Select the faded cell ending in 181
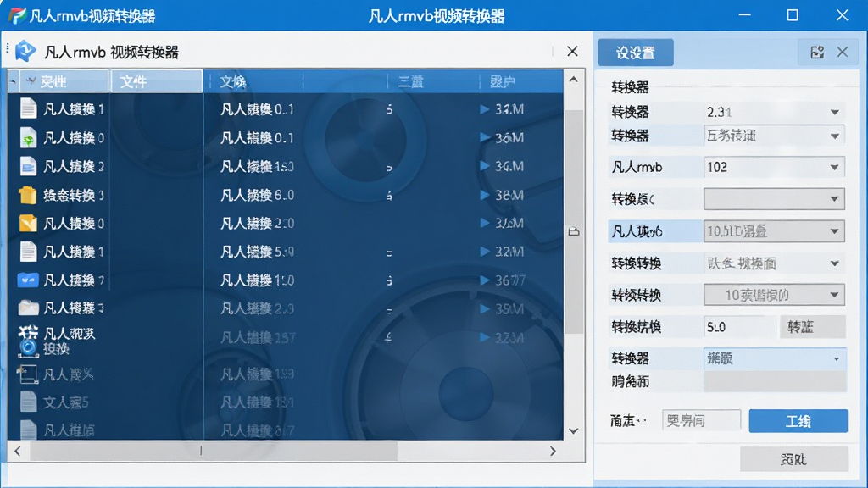The height and width of the screenshot is (488, 868). point(257,402)
